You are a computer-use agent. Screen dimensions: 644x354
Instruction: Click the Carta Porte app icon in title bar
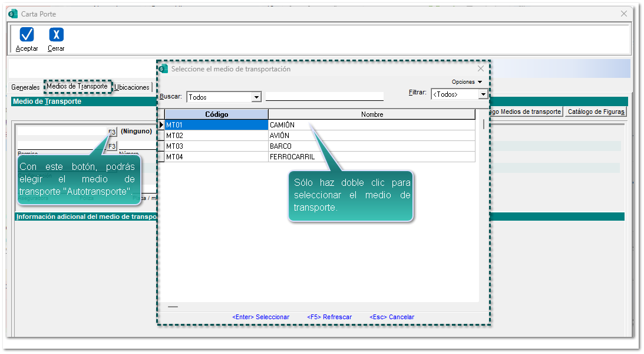[13, 14]
